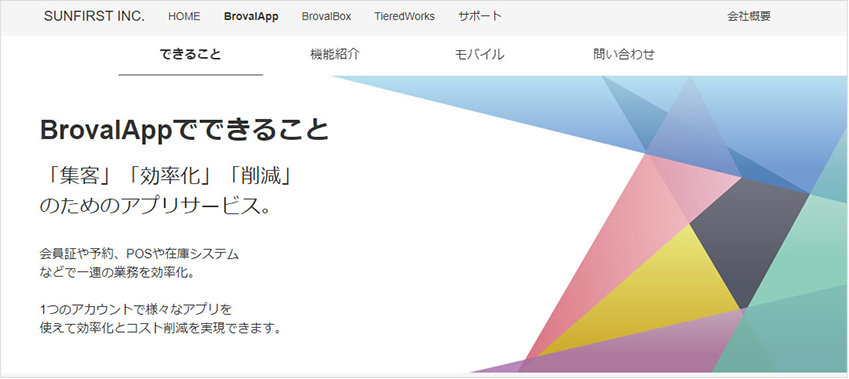
Task: Click the SUNFIRST INC. site logo
Action: pyautogui.click(x=94, y=16)
